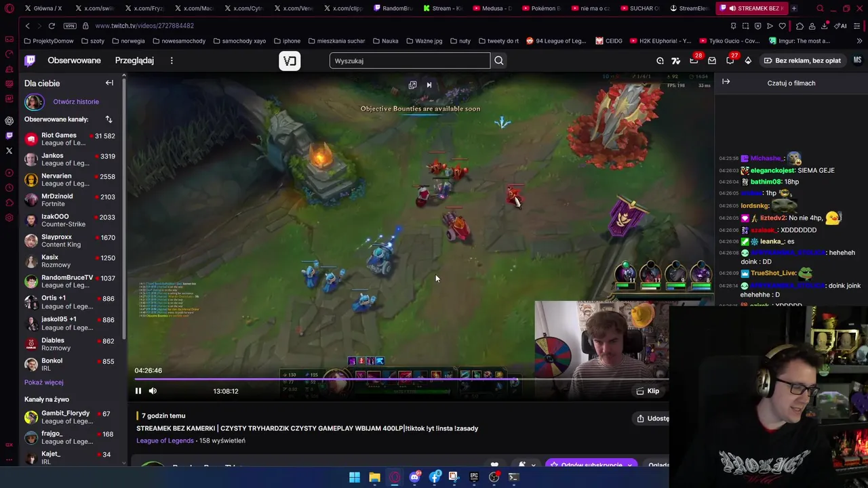This screenshot has height=488, width=868.
Task: Click the pin icon in address bar
Action: coord(733,26)
